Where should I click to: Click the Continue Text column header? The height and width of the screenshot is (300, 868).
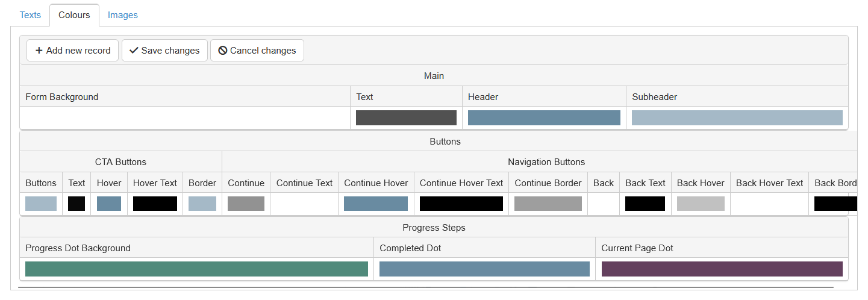click(x=304, y=183)
